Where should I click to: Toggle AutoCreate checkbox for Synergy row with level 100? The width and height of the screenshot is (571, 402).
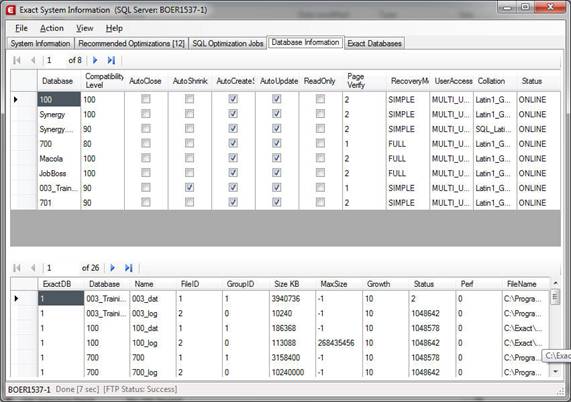(233, 114)
